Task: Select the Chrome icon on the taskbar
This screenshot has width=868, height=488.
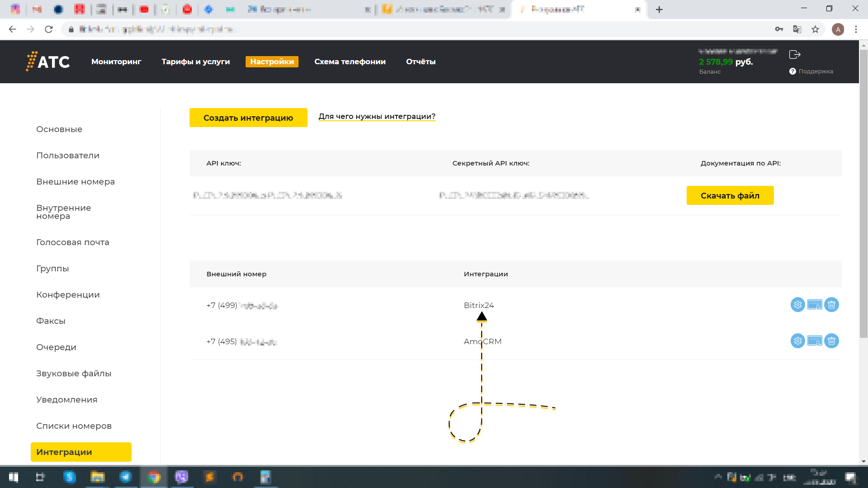Action: click(154, 477)
